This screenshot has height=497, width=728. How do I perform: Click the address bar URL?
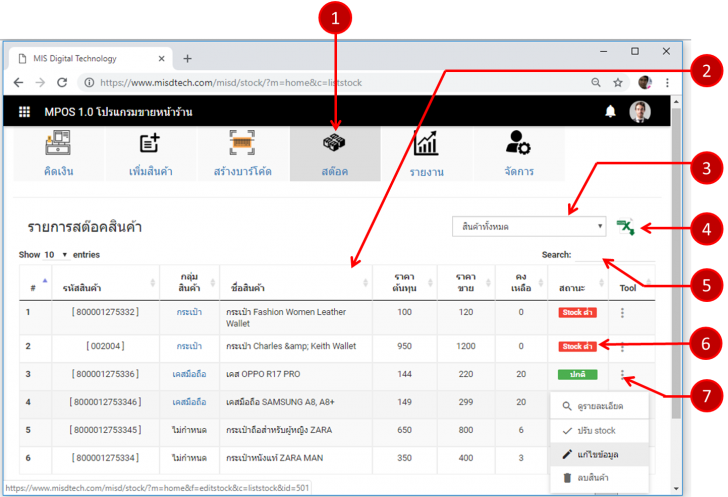click(x=231, y=83)
